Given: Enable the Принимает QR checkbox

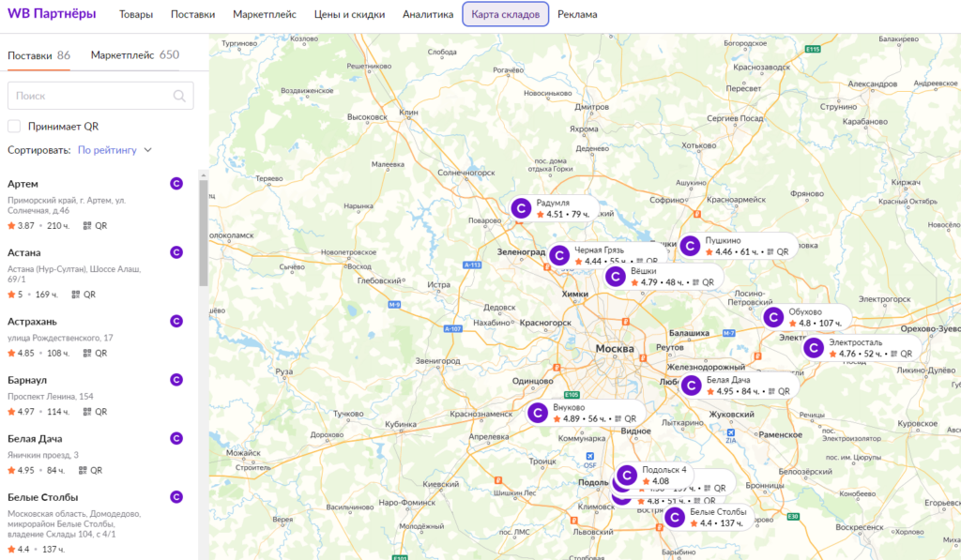Looking at the screenshot, I should click(14, 127).
